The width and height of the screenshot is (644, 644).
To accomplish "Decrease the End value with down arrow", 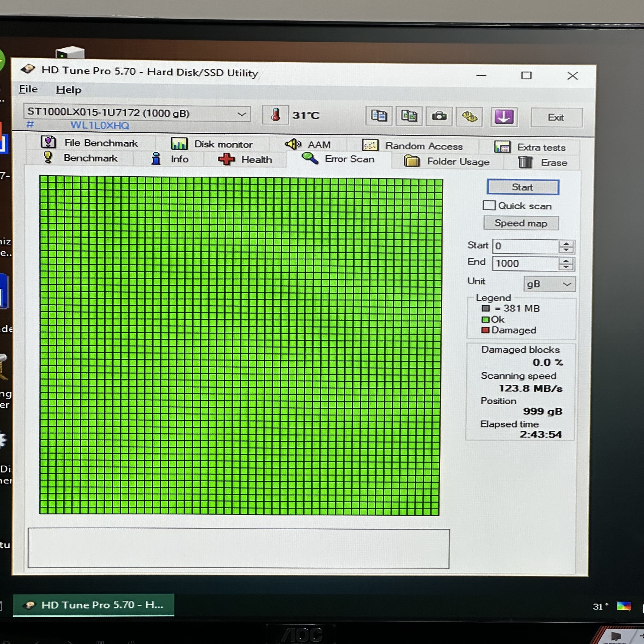I will [x=566, y=267].
